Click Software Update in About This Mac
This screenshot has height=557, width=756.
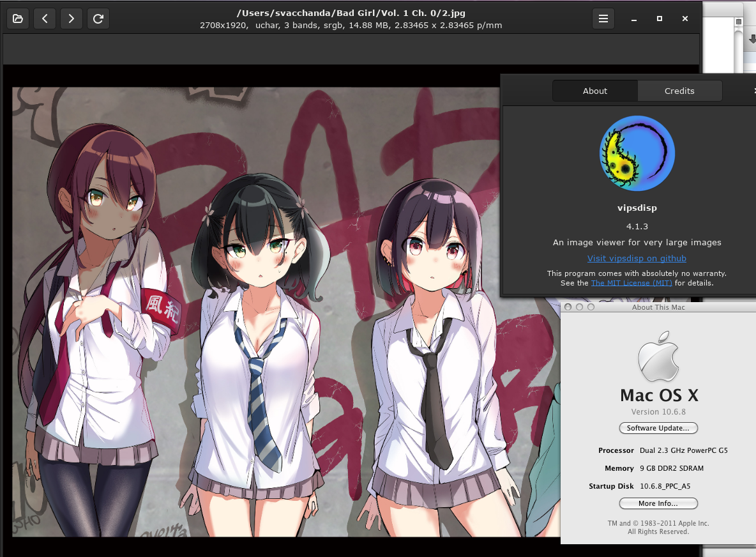pyautogui.click(x=658, y=428)
